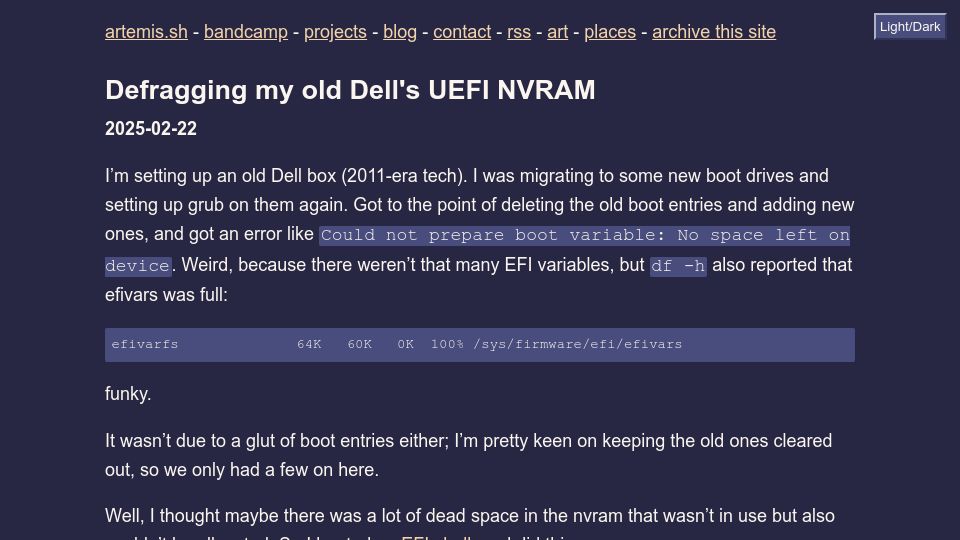Click the Defragging my old Dell's UEFI NVRAM heading
Viewport: 960px width, 540px height.
click(350, 90)
